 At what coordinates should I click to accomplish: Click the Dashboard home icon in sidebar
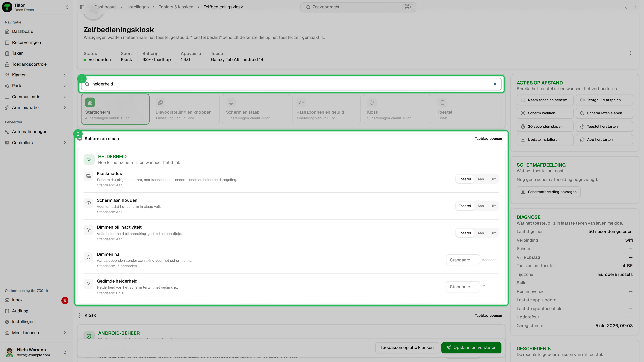pyautogui.click(x=7, y=32)
